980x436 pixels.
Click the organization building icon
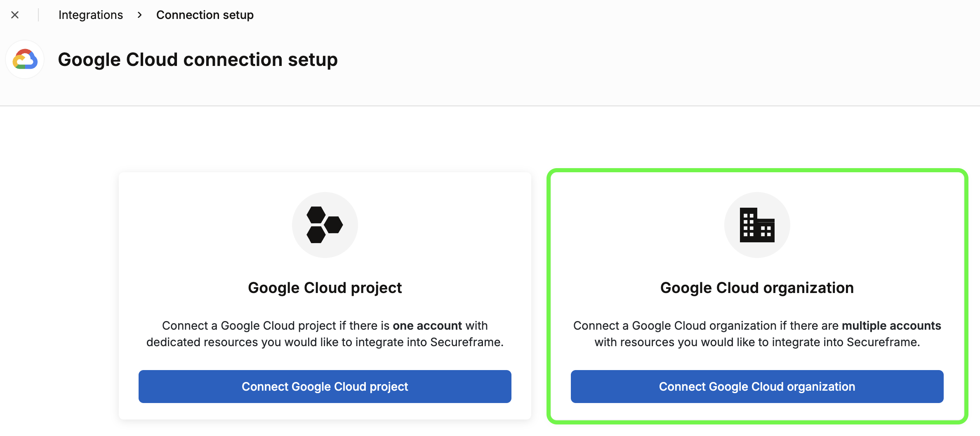point(757,225)
